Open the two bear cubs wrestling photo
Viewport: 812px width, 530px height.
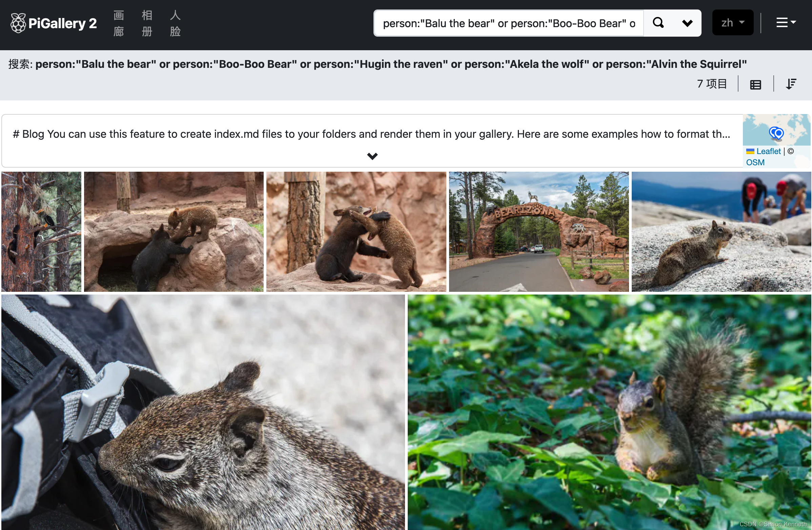pyautogui.click(x=356, y=231)
